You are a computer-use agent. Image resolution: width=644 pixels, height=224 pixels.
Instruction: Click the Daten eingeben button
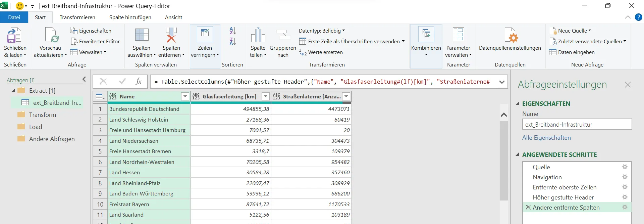pos(572,52)
